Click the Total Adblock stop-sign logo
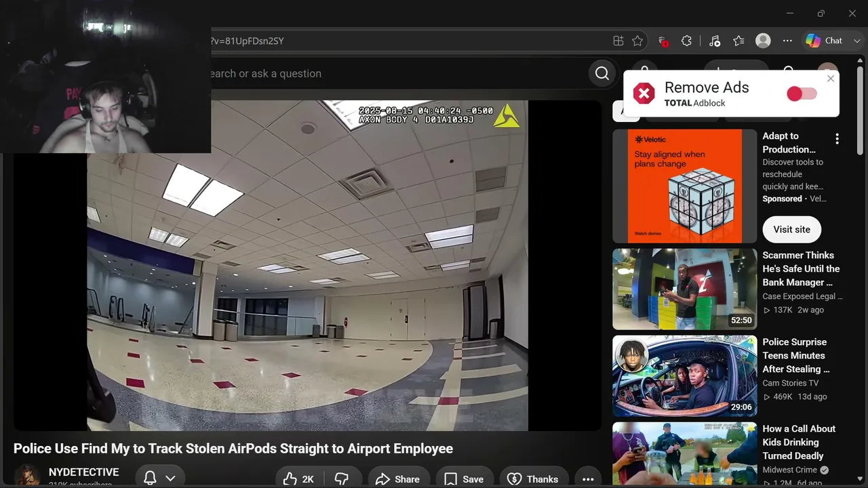The height and width of the screenshot is (488, 868). click(x=644, y=94)
